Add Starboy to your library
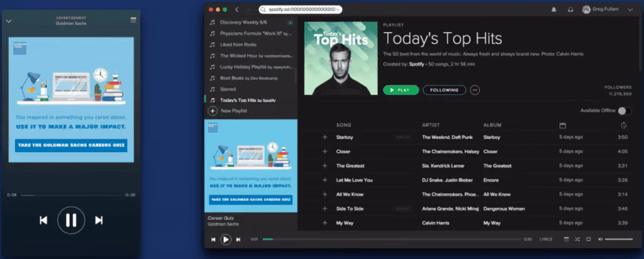The image size is (644, 259). 325,137
